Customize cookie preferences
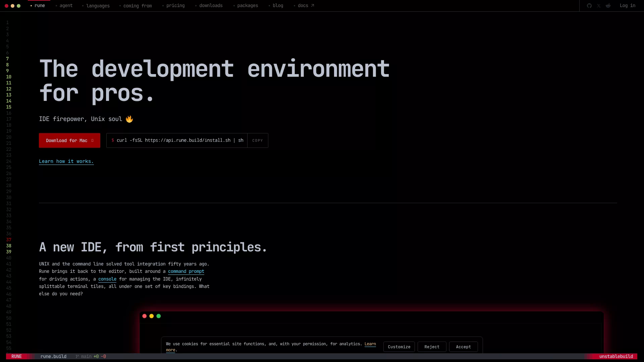Viewport: 644px width, 362px height. point(399,347)
